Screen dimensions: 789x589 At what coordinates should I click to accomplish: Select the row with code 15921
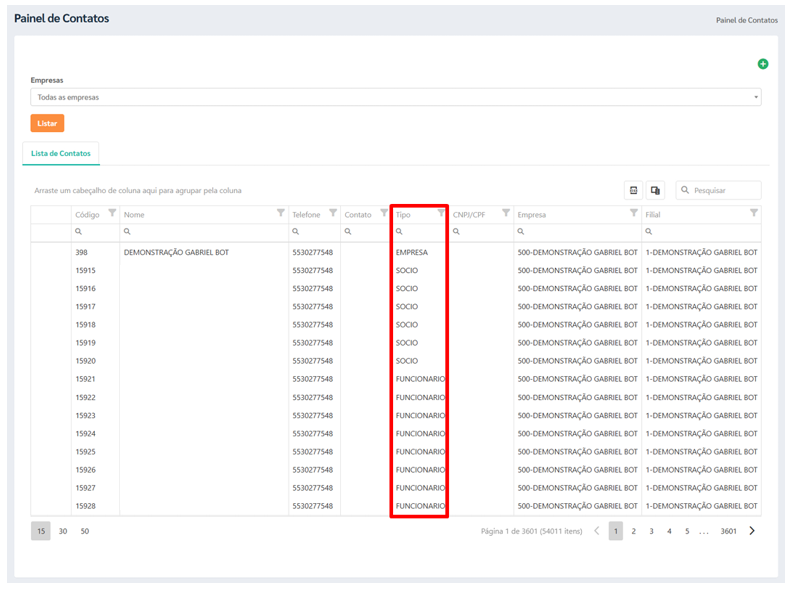click(x=396, y=379)
